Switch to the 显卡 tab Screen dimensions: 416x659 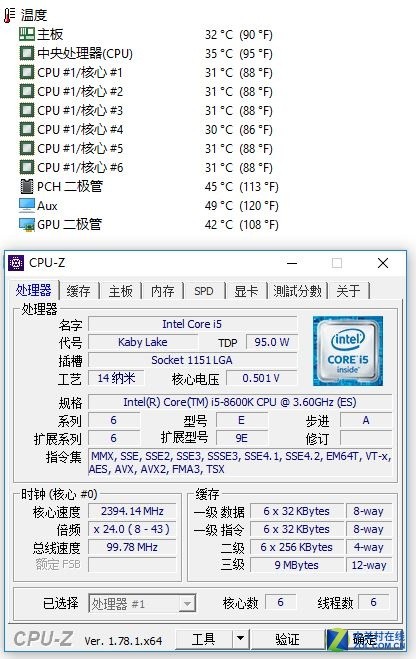click(x=246, y=291)
